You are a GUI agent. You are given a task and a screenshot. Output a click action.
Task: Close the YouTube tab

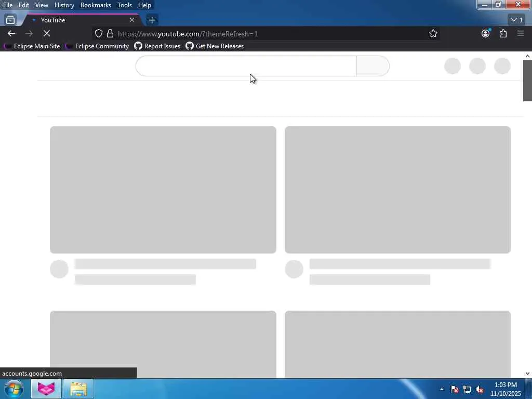(132, 20)
